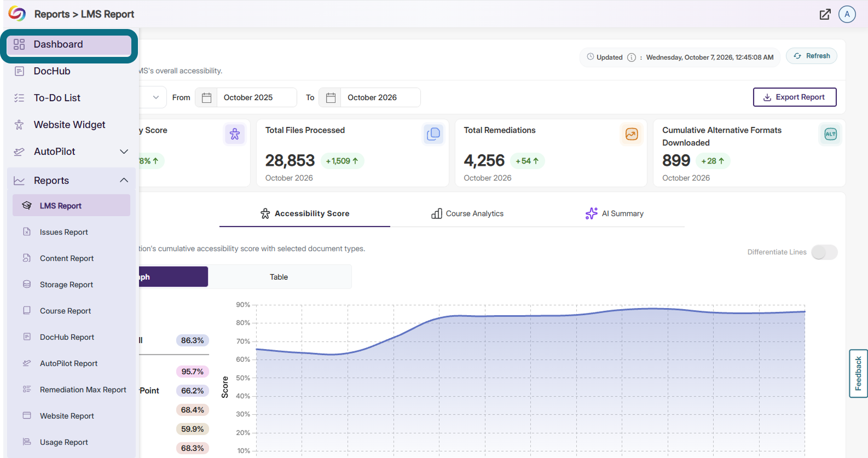Click the app logo in the header
868x458 pixels.
point(17,14)
